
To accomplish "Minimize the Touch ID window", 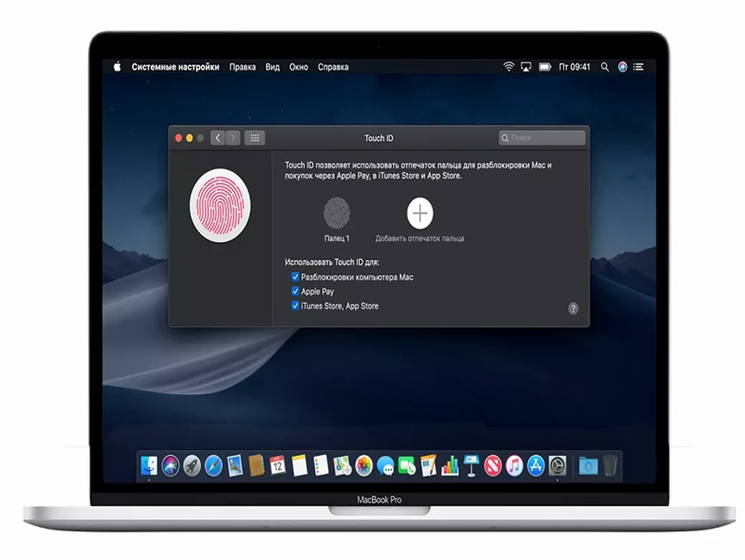I will (189, 138).
